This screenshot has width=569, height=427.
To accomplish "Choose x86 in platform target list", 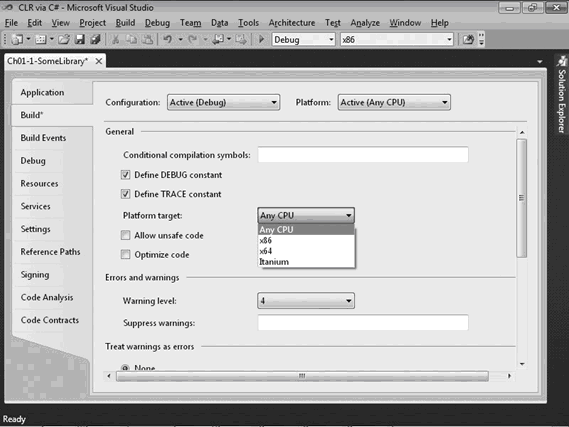I will coord(306,241).
